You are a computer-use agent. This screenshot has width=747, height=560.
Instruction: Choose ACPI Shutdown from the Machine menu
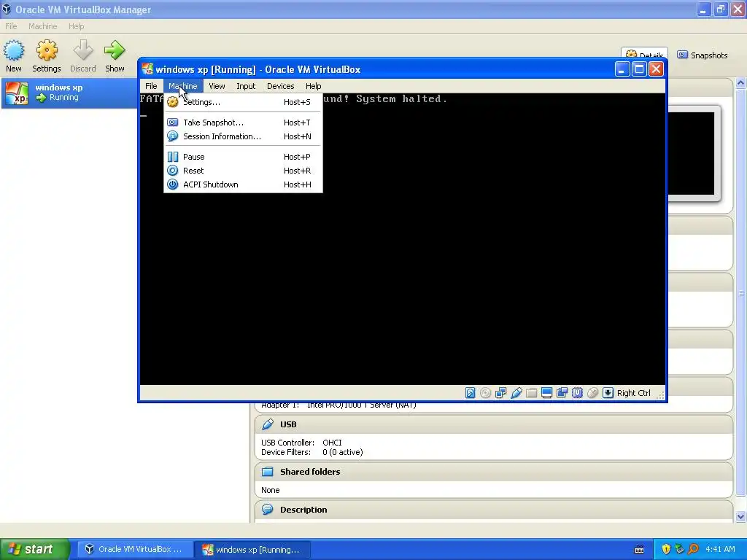tap(243, 184)
